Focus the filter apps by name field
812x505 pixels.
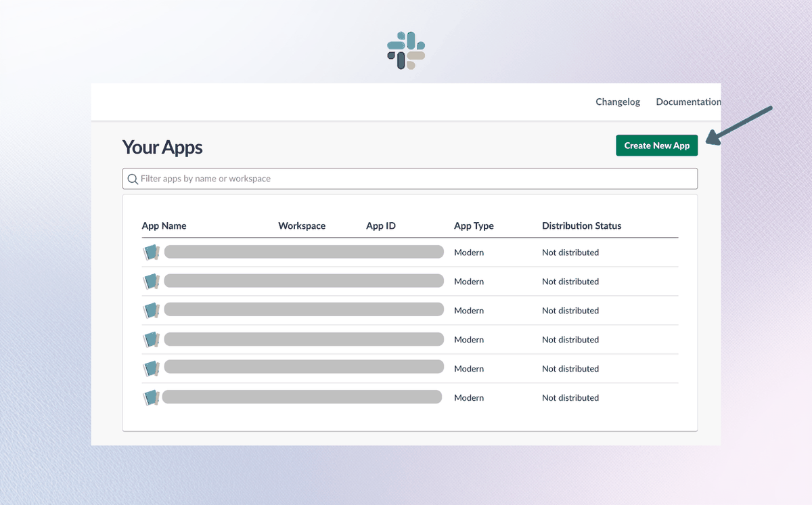point(409,179)
